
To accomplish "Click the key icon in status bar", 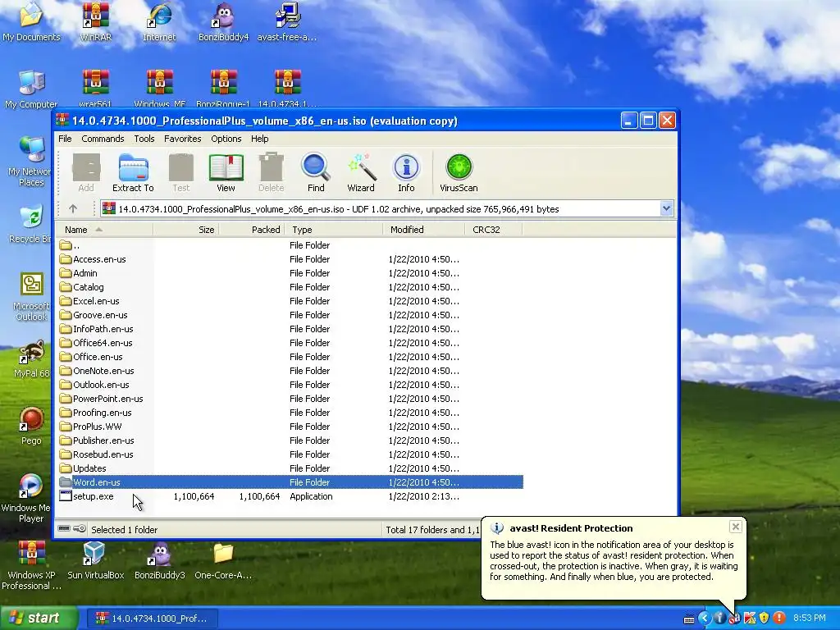I will tap(80, 529).
